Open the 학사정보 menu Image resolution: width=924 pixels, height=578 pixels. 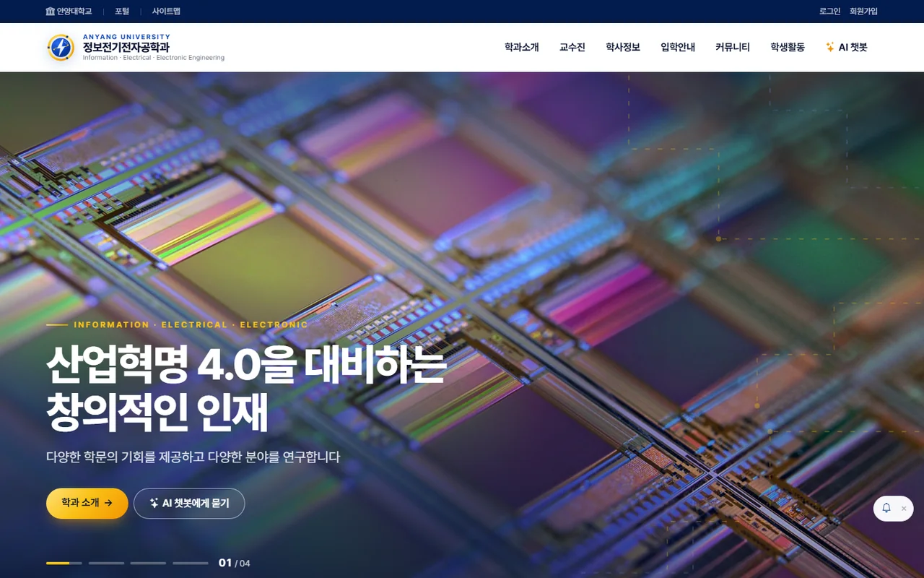click(x=623, y=48)
